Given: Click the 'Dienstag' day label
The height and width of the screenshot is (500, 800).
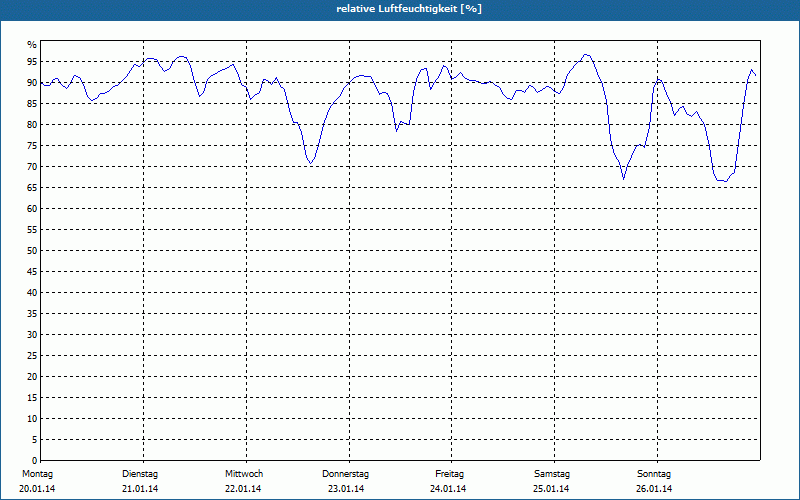Looking at the screenshot, I should click(x=140, y=474).
